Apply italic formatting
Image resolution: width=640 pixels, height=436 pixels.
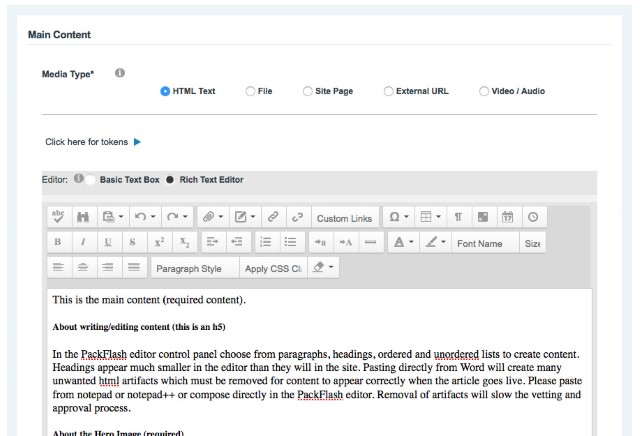[83, 243]
